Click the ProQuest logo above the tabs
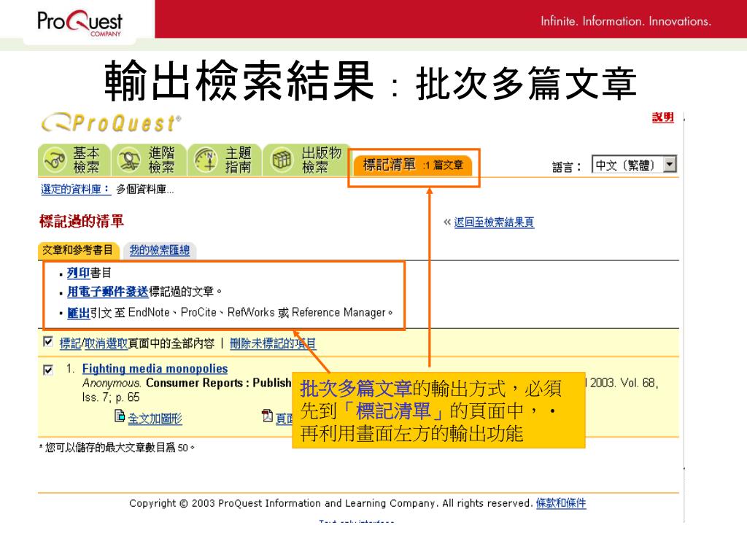The image size is (747, 560). (x=112, y=122)
